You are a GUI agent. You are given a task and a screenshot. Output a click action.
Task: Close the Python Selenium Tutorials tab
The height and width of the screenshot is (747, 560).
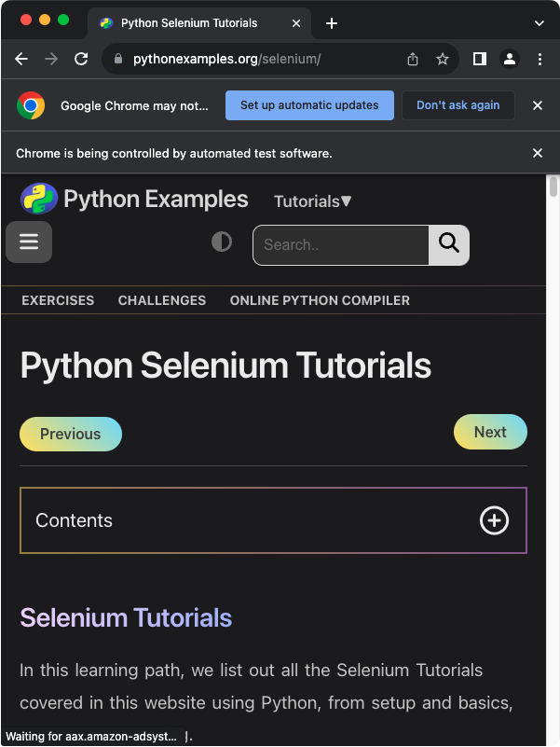coord(296,23)
